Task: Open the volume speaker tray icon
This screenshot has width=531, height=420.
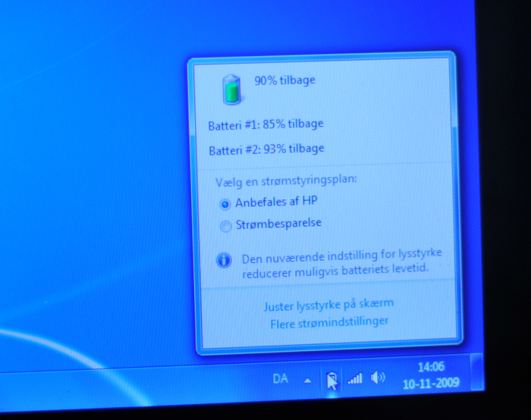Action: coord(378,377)
